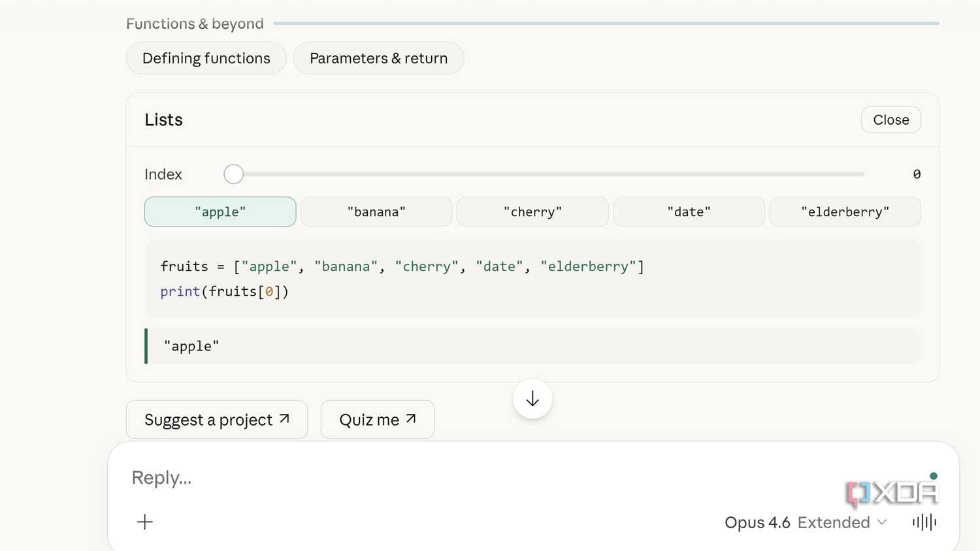Click the Lists panel heading
980x551 pixels.
[x=163, y=119]
